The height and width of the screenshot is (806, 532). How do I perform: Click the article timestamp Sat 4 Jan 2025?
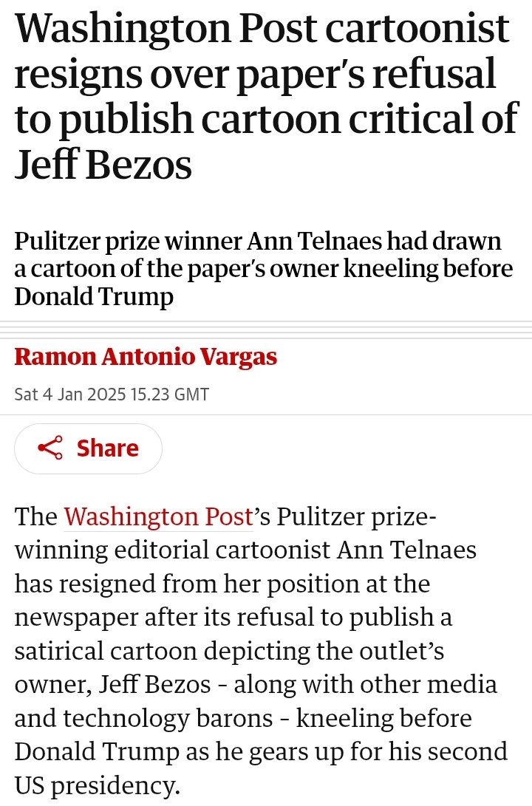(112, 394)
